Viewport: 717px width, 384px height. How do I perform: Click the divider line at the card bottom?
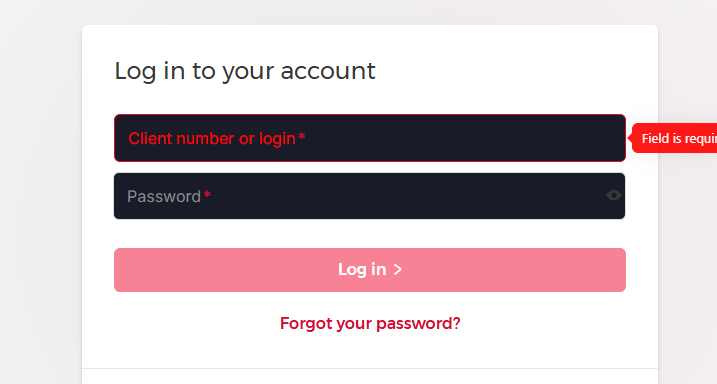(369, 368)
